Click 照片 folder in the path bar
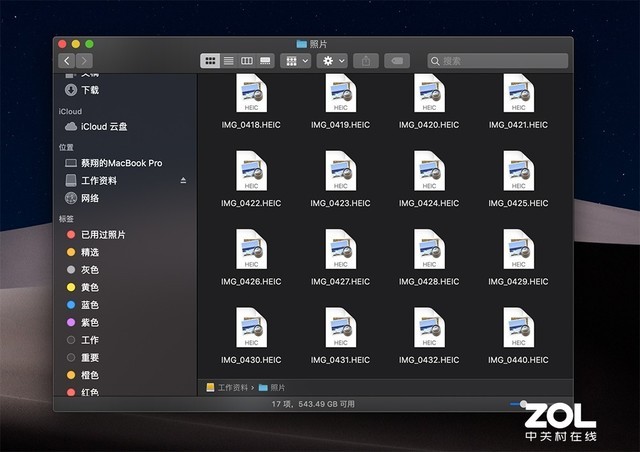The width and height of the screenshot is (640, 452). tap(276, 387)
